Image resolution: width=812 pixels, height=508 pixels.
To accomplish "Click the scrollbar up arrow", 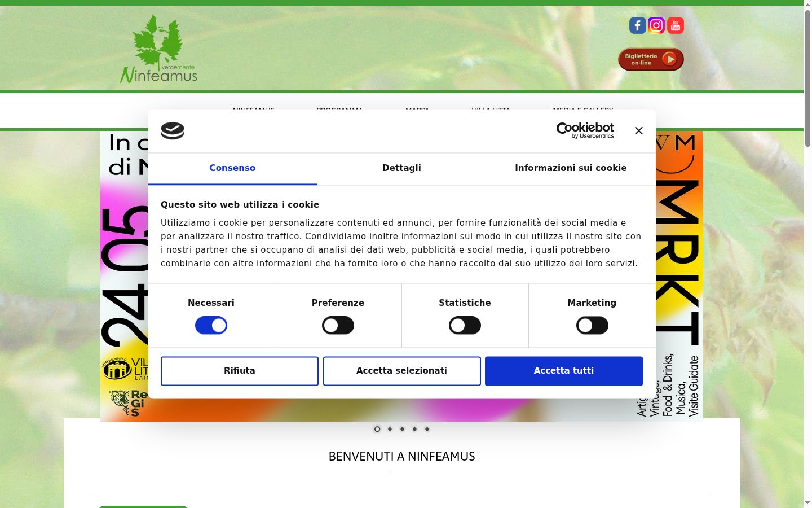I will tap(807, 4).
